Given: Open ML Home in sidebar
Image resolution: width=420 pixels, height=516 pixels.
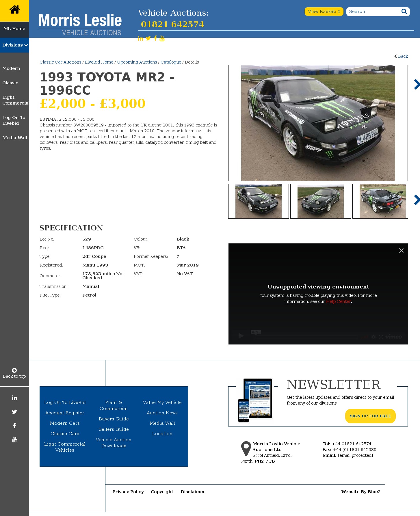Looking at the screenshot, I should (14, 29).
